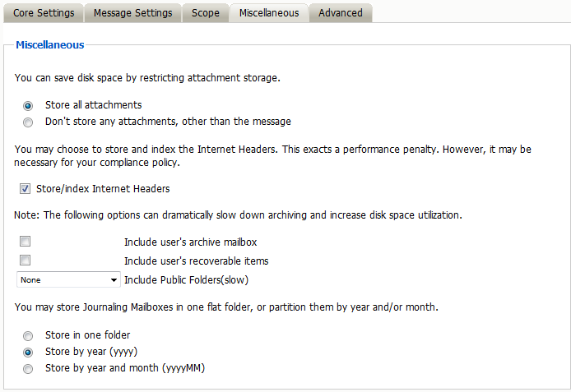Go to the Scope tab
This screenshot has width=571, height=392.
point(205,13)
